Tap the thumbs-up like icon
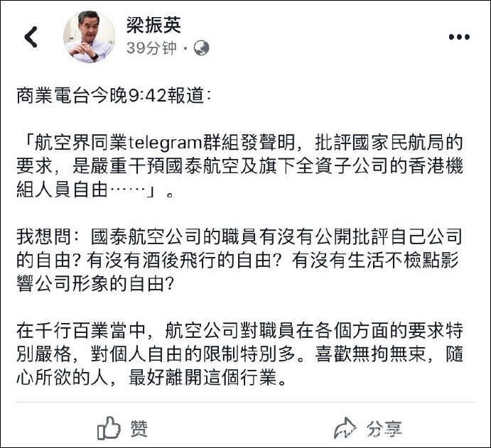 point(109,427)
